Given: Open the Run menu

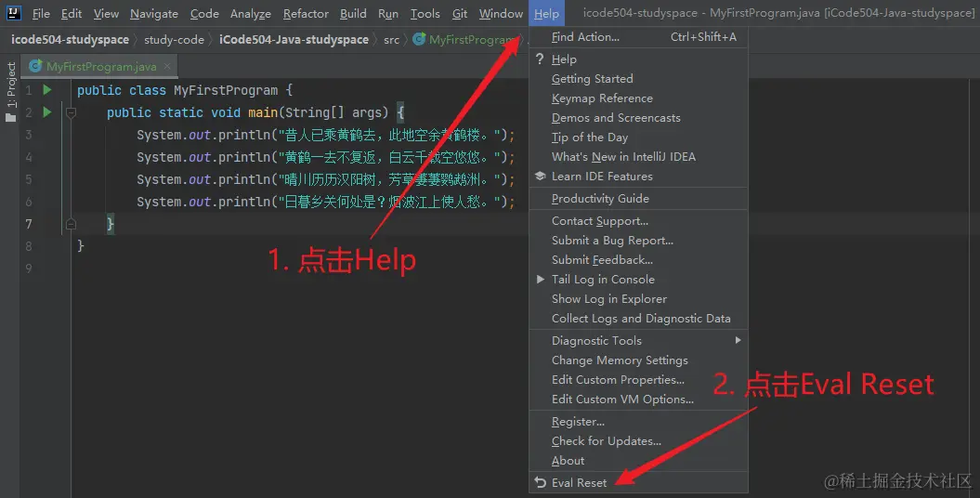Looking at the screenshot, I should pos(388,13).
